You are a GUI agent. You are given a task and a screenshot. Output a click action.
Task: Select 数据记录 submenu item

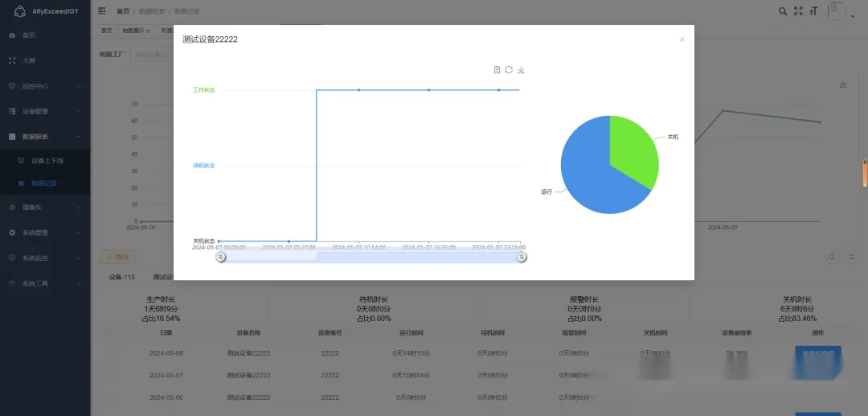tap(45, 183)
